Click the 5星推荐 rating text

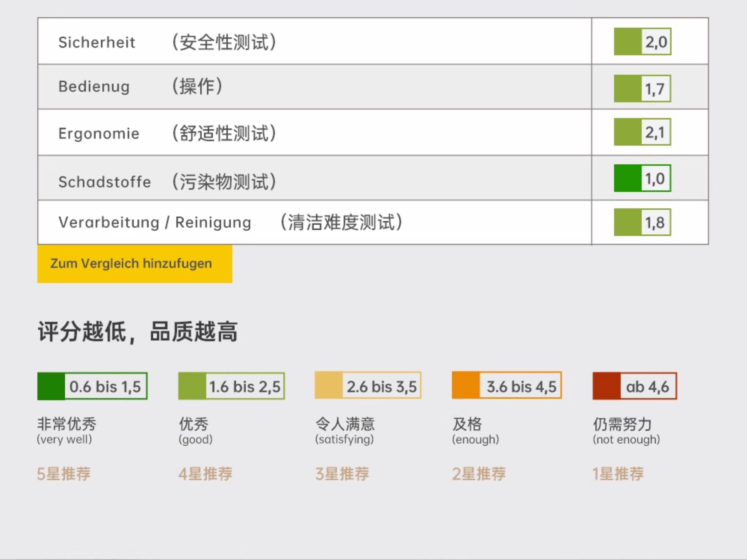64,474
